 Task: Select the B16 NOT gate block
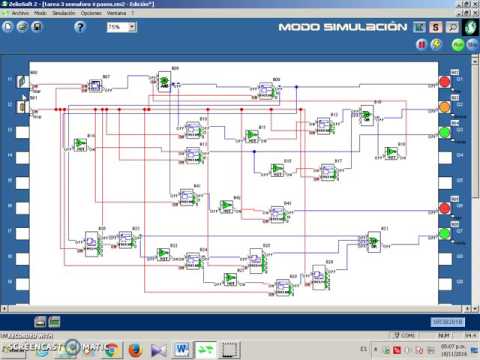coord(391,153)
